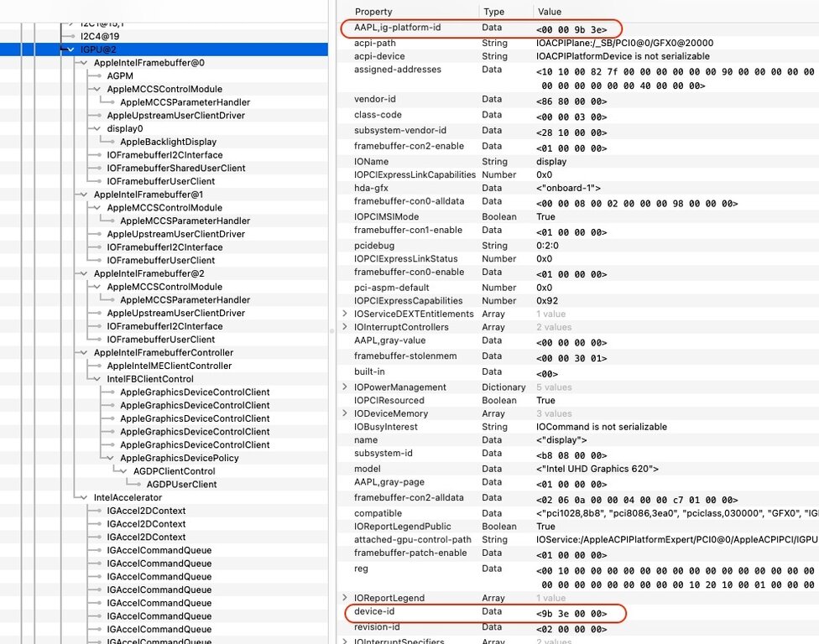
Task: Select the reg property row
Action: click(577, 577)
